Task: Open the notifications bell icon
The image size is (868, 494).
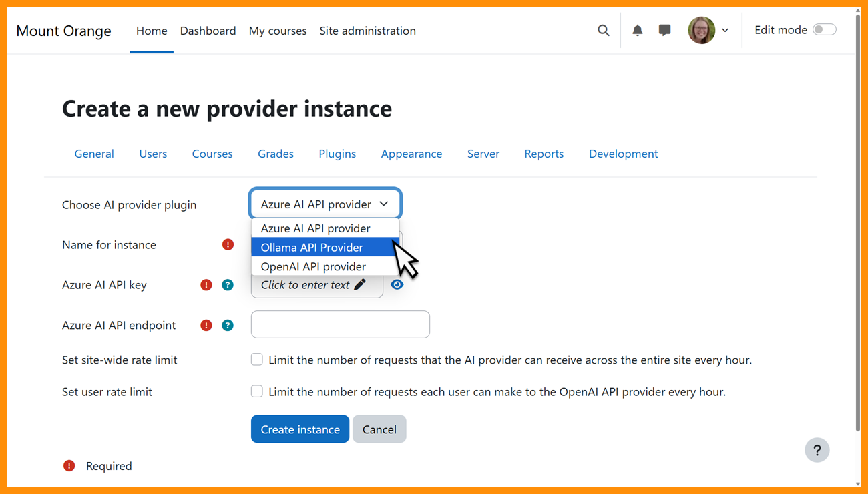Action: 637,30
